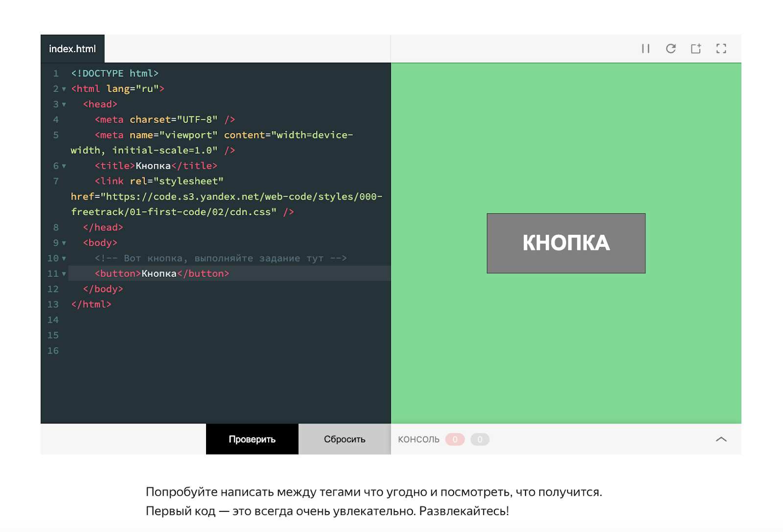Reload the preview pane
The height and width of the screenshot is (532, 783).
[671, 48]
